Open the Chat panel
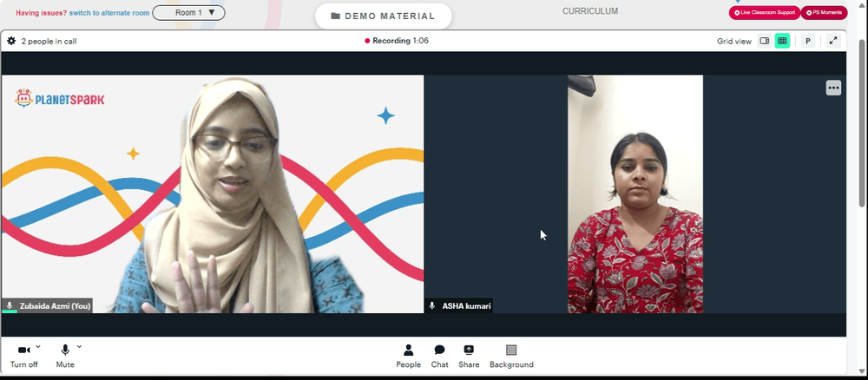Screen dimensions: 868x380 point(439,357)
